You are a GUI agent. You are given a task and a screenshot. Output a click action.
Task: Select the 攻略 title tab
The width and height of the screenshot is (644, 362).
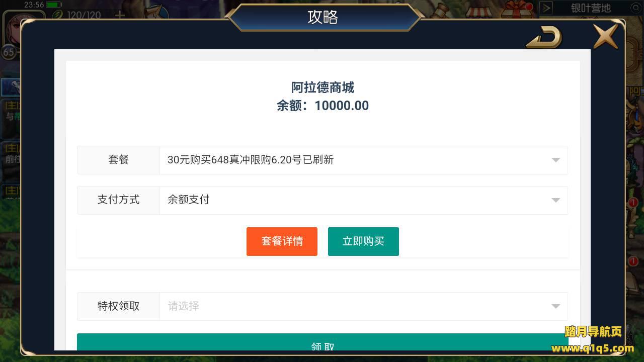point(323,17)
